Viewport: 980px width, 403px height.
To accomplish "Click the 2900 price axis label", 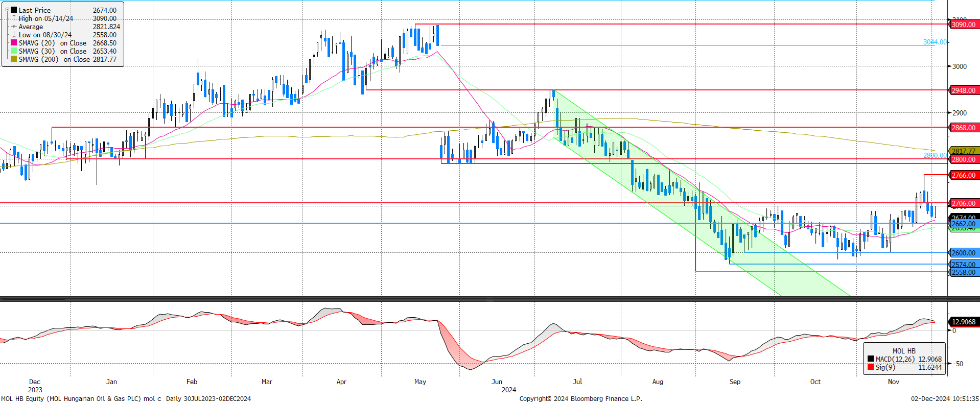I will pyautogui.click(x=960, y=113).
